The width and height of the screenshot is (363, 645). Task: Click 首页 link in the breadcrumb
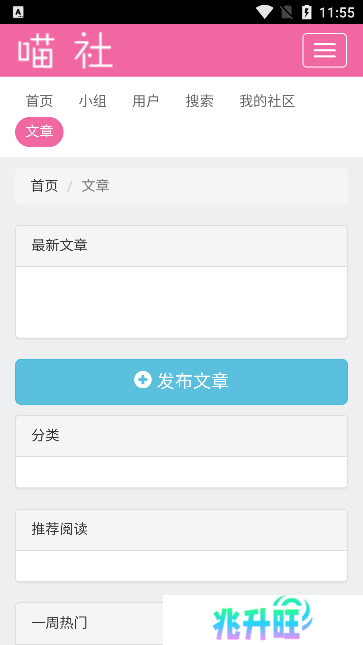[x=44, y=186]
